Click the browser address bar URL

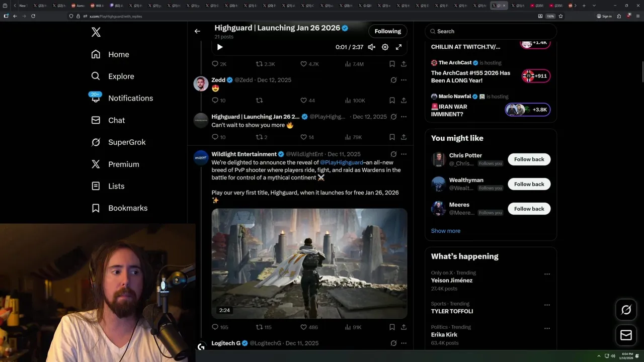[116, 16]
